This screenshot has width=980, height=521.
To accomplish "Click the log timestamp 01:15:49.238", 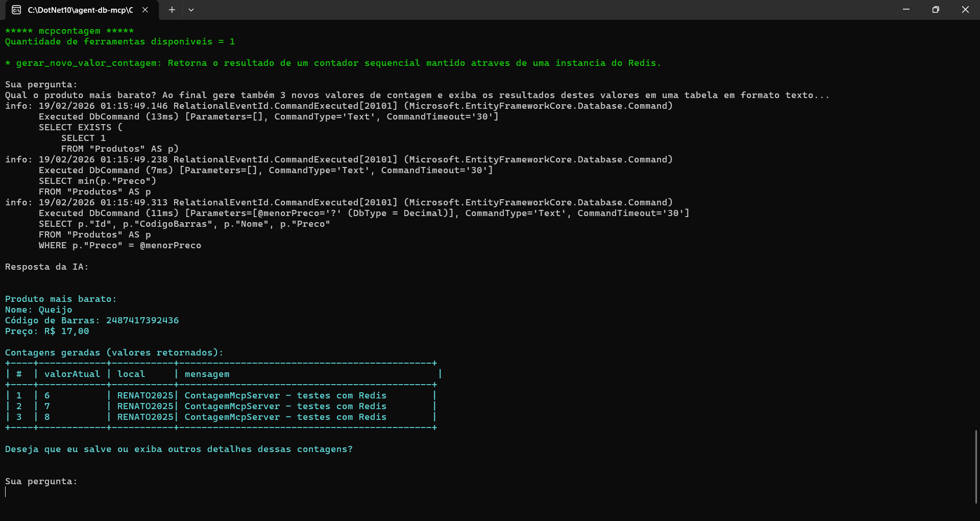I will (x=134, y=159).
